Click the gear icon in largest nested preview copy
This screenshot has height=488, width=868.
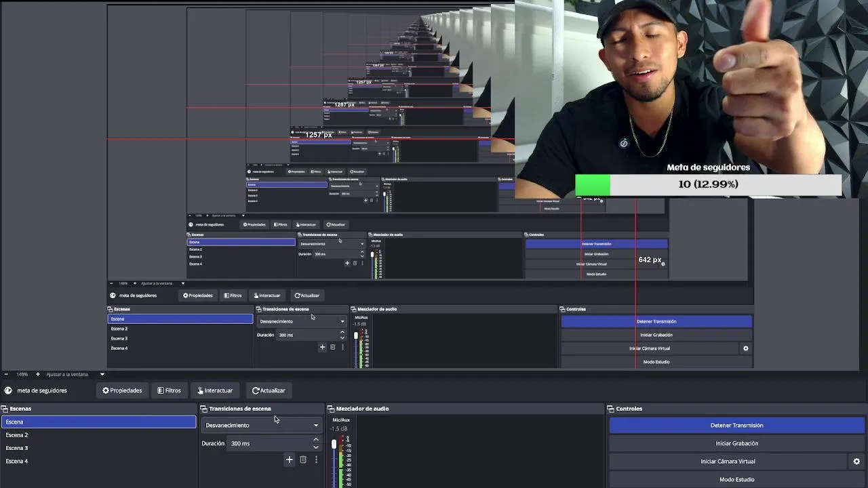[745, 348]
